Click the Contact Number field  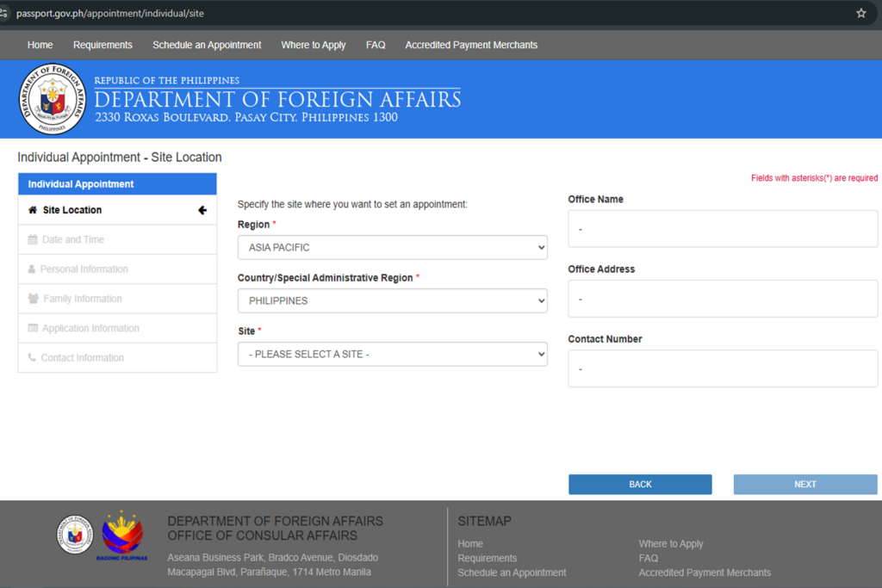click(x=723, y=368)
